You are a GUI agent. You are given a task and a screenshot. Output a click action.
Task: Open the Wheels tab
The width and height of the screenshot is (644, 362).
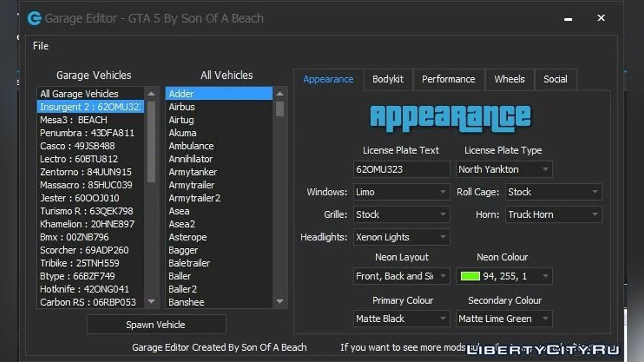click(x=509, y=79)
